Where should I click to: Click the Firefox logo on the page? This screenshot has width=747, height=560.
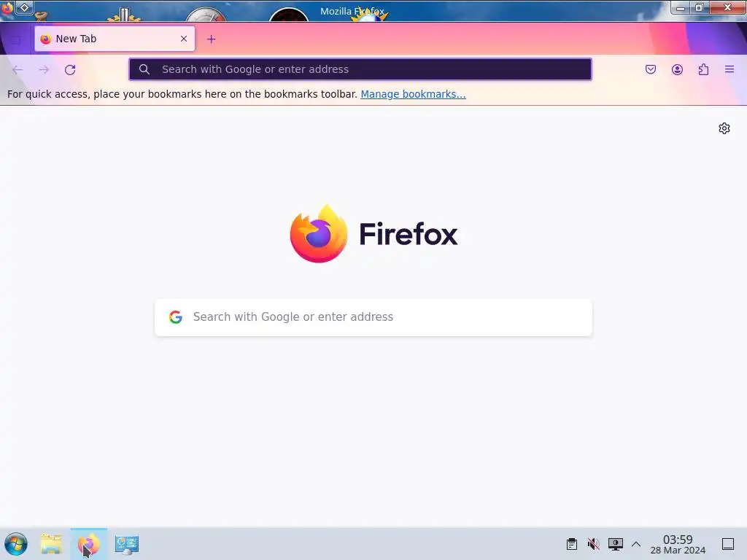pyautogui.click(x=319, y=233)
